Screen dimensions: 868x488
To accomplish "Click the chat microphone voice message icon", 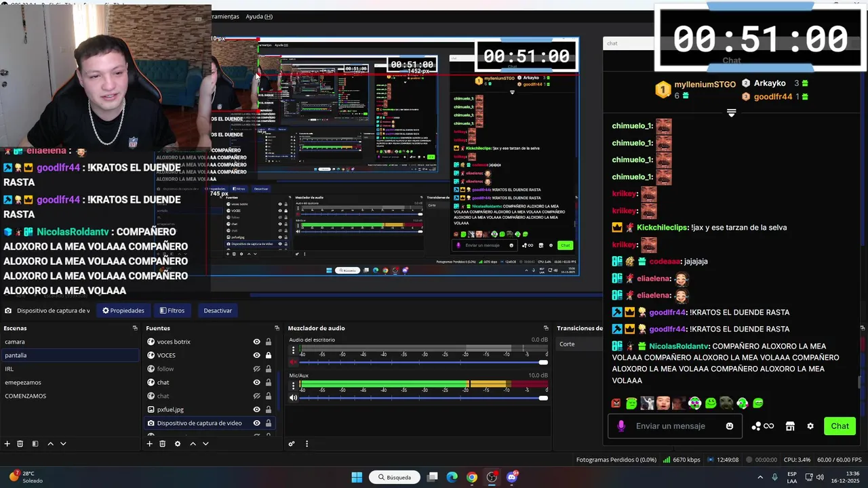I will (621, 426).
